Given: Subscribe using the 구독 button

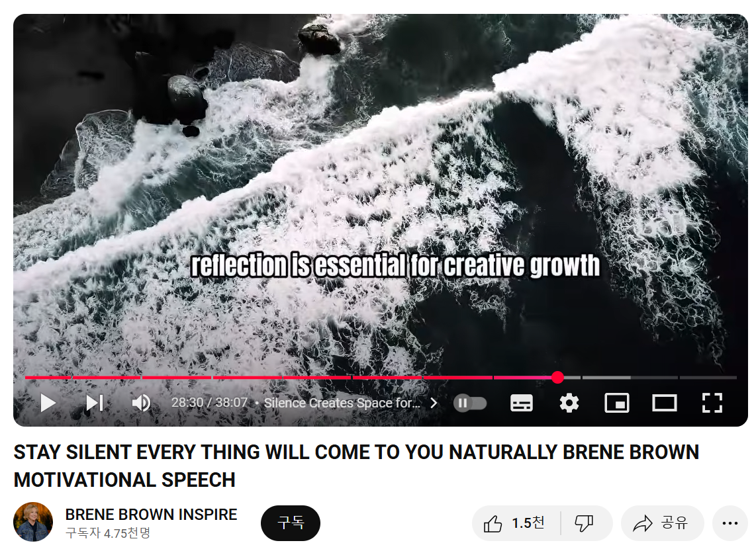Looking at the screenshot, I should [x=291, y=523].
